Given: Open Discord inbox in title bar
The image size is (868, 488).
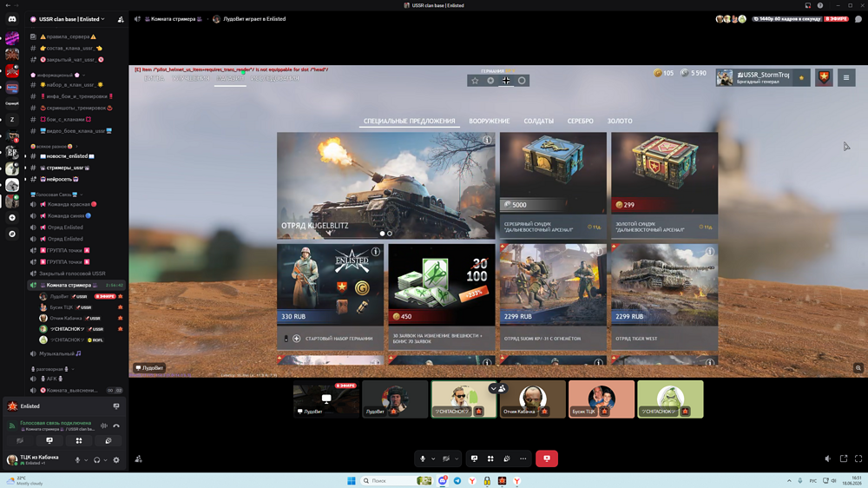Looking at the screenshot, I should coord(807,5).
